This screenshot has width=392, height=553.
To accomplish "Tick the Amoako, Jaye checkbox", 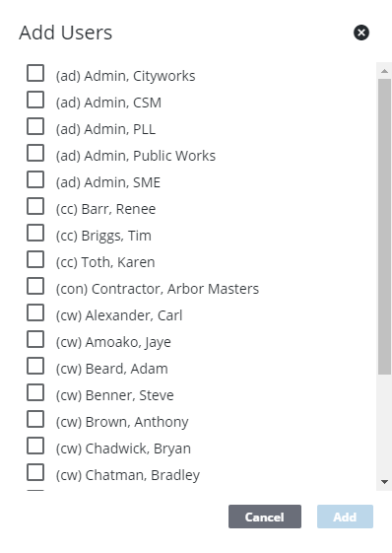I will [x=35, y=339].
